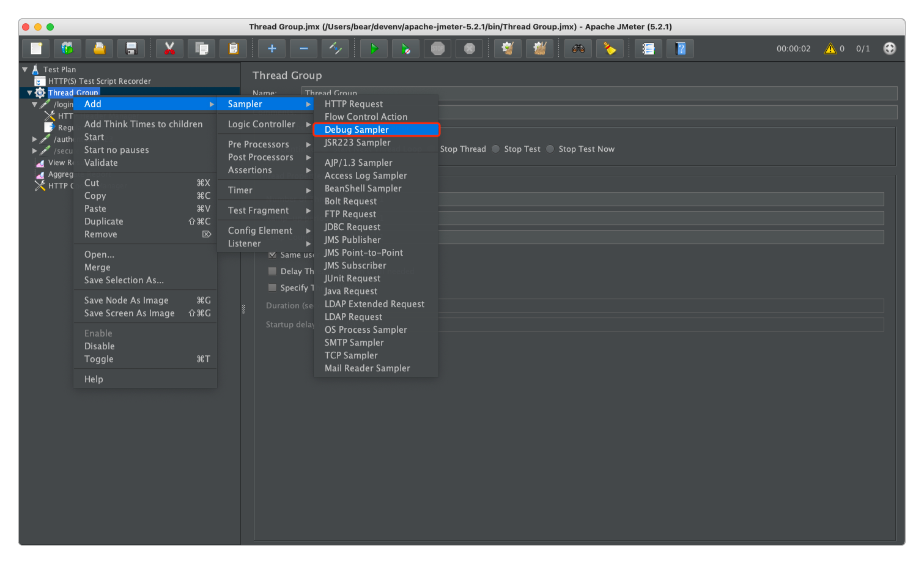924x564 pixels.
Task: Expand the /auth tree node arrow
Action: tap(34, 139)
